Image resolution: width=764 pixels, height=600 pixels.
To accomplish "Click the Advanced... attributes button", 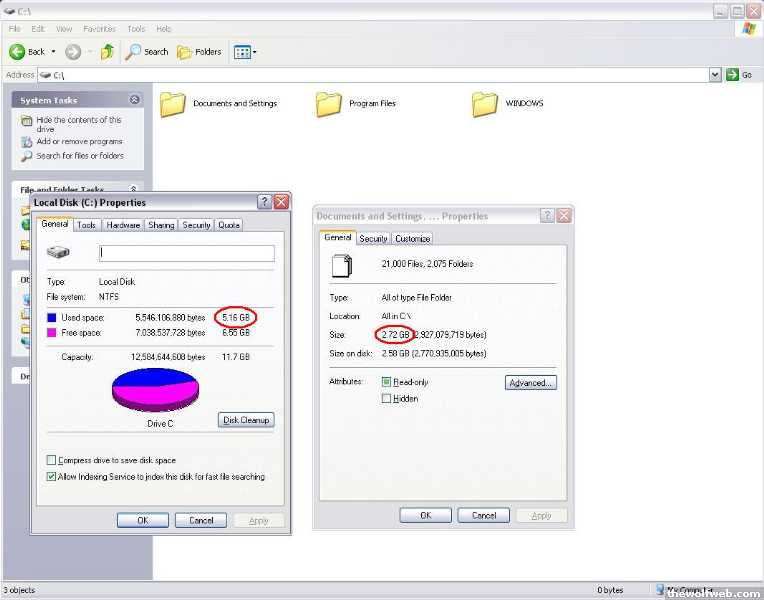I will pyautogui.click(x=530, y=383).
